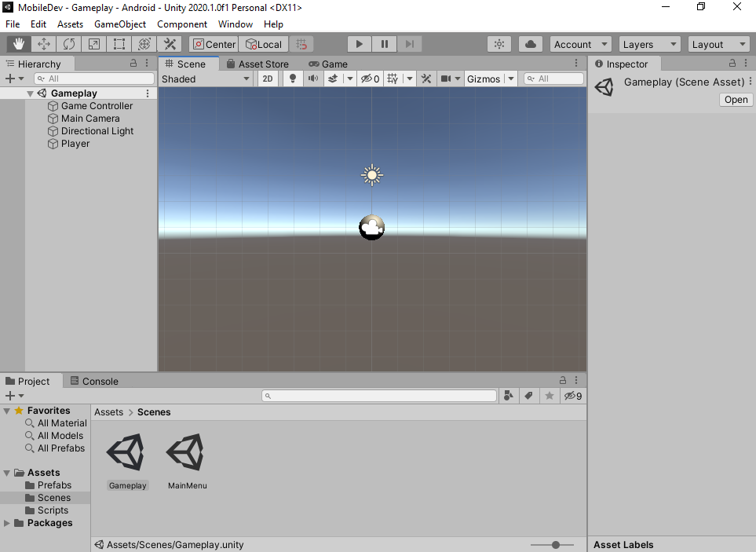Open the Component menu
Screen dimensions: 756x552
tap(182, 24)
